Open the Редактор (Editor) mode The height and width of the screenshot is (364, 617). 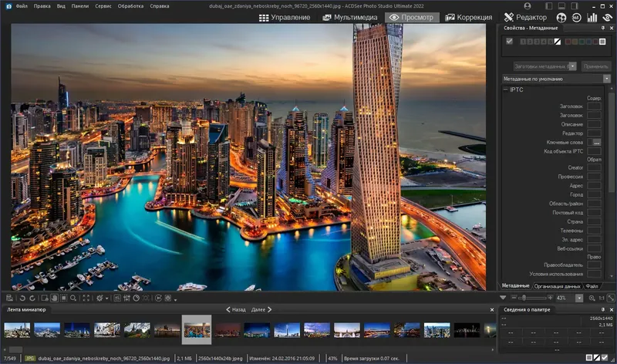pyautogui.click(x=525, y=17)
